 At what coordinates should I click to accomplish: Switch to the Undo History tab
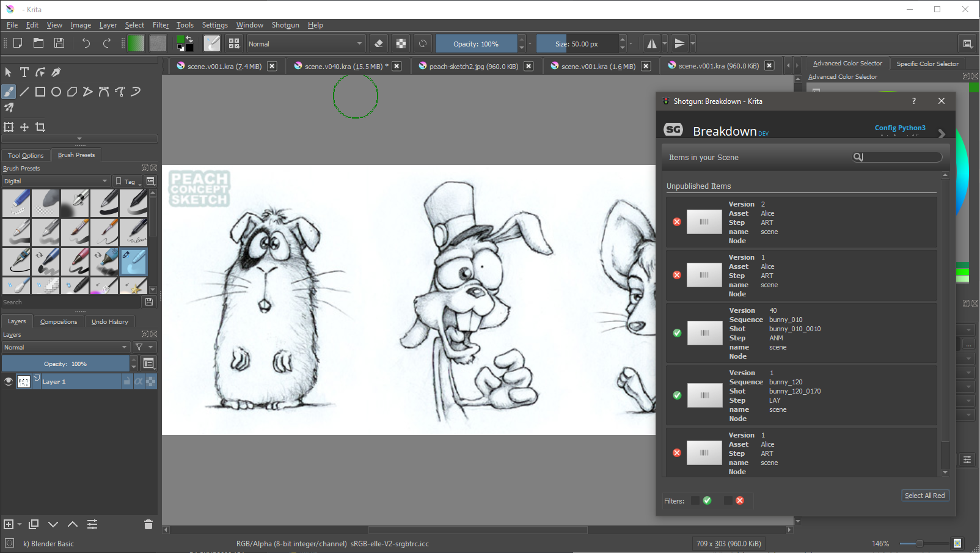[x=110, y=321]
